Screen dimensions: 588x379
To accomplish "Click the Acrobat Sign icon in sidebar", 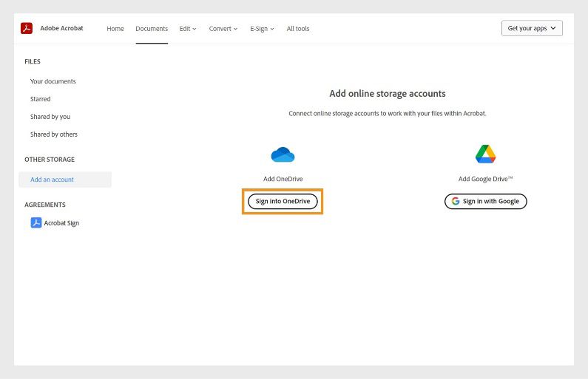I will pyautogui.click(x=36, y=223).
